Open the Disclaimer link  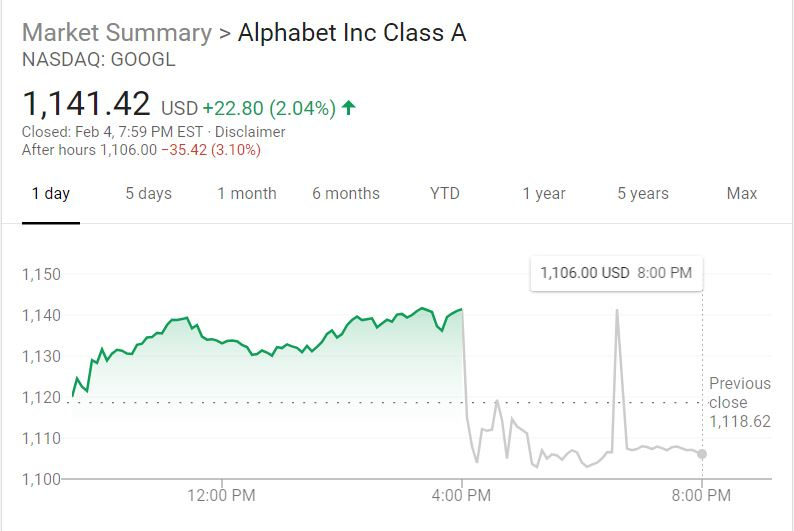click(x=252, y=132)
